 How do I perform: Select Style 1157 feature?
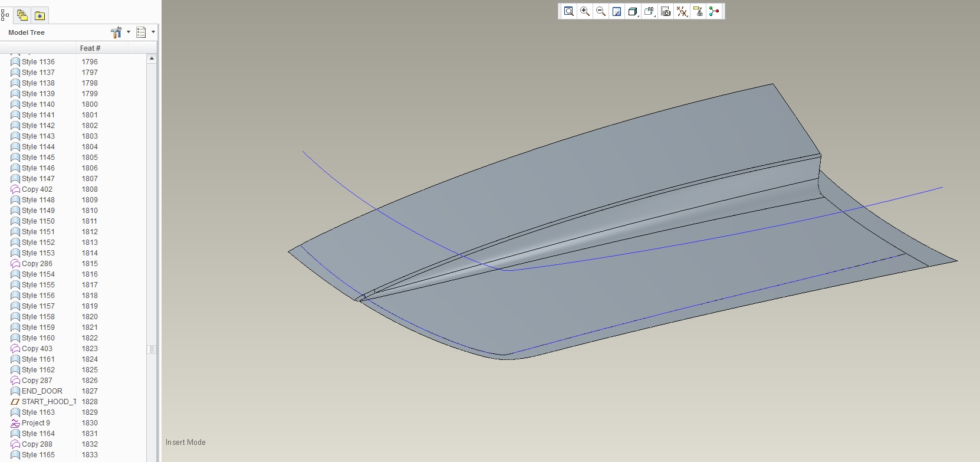tap(38, 306)
